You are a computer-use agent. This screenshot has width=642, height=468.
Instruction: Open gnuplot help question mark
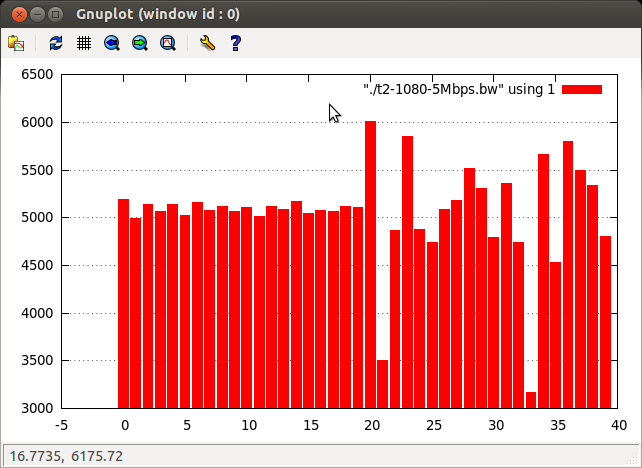pos(235,43)
